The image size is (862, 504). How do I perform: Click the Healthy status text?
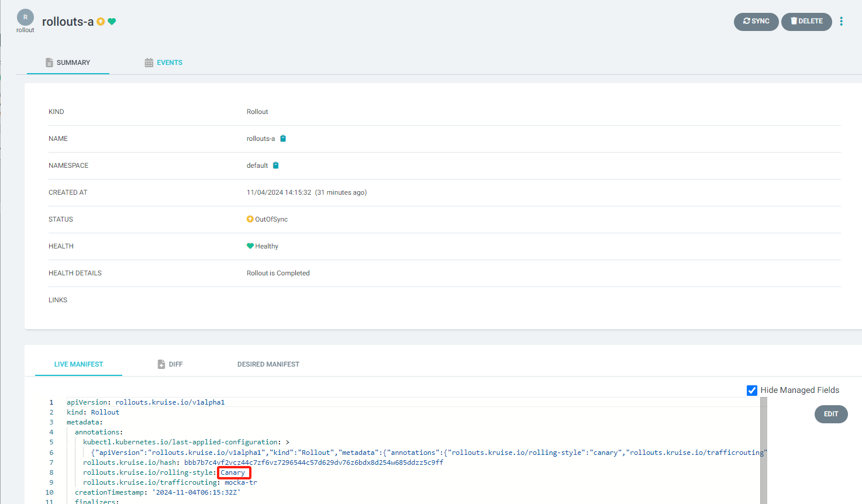267,246
